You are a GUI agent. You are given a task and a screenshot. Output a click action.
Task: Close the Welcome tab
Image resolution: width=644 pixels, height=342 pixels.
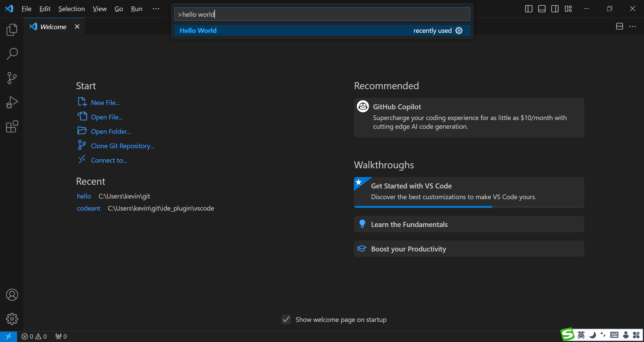click(77, 26)
